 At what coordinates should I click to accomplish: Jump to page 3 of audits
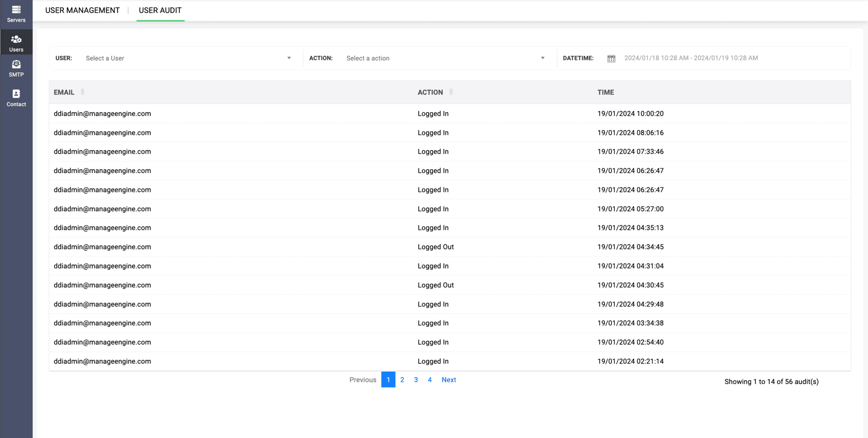click(x=416, y=380)
